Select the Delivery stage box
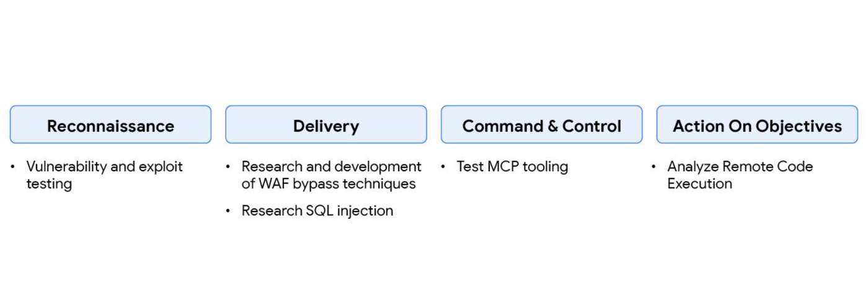868x304 pixels. (x=325, y=125)
